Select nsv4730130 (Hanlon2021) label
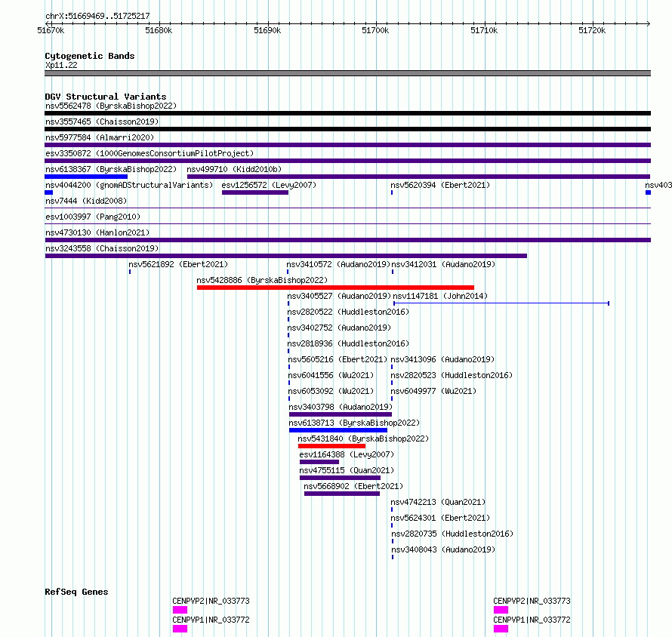Image resolution: width=672 pixels, height=637 pixels. [97, 232]
